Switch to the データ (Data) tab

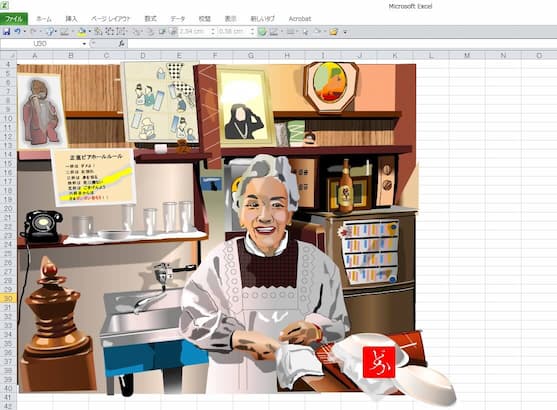click(178, 19)
